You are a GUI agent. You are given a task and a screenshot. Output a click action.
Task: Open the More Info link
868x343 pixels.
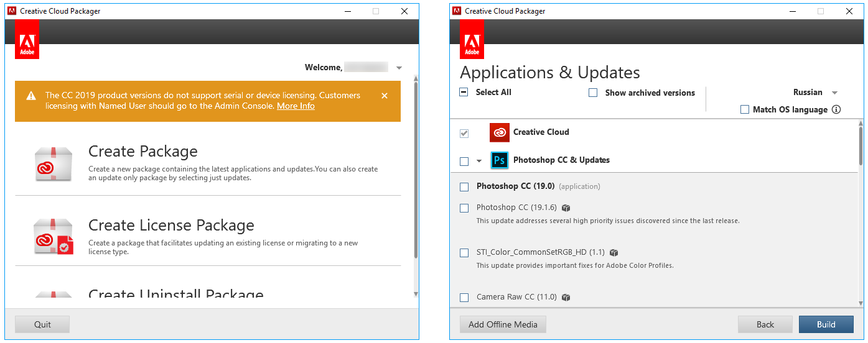[x=296, y=106]
